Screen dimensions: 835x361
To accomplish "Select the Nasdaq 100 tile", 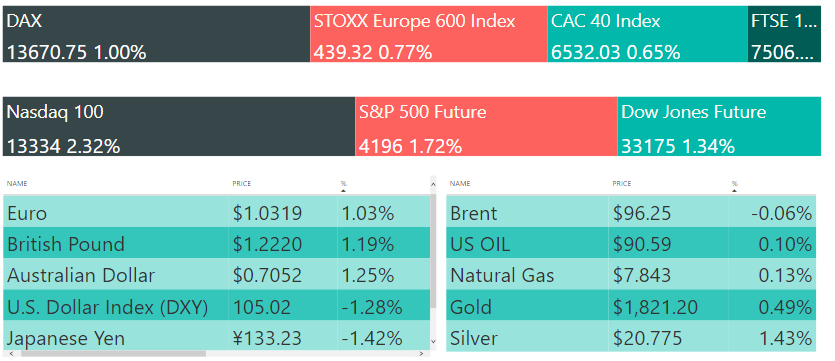I will click(179, 126).
